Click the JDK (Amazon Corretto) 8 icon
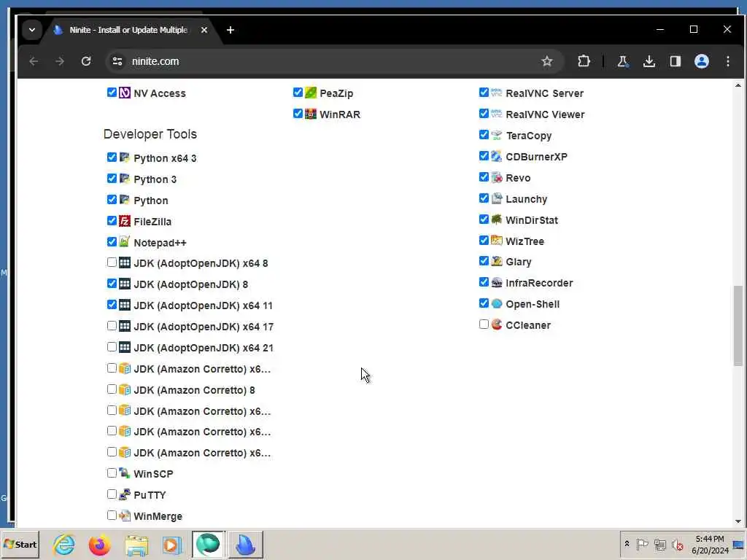 tap(124, 389)
